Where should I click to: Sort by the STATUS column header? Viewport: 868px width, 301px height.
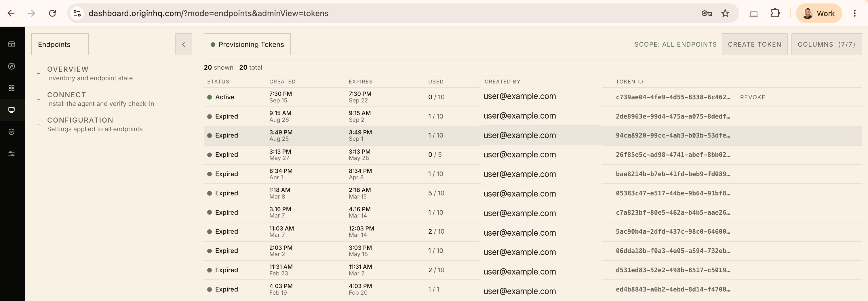218,81
